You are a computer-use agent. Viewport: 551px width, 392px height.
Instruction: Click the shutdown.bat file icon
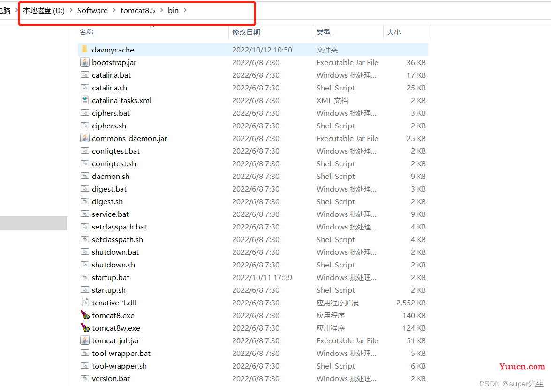pos(85,251)
